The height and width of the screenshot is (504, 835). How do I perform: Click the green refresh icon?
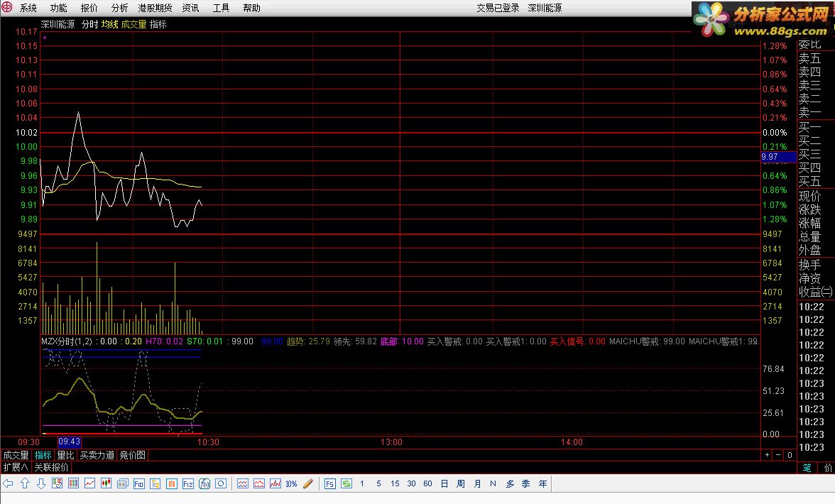[346, 483]
